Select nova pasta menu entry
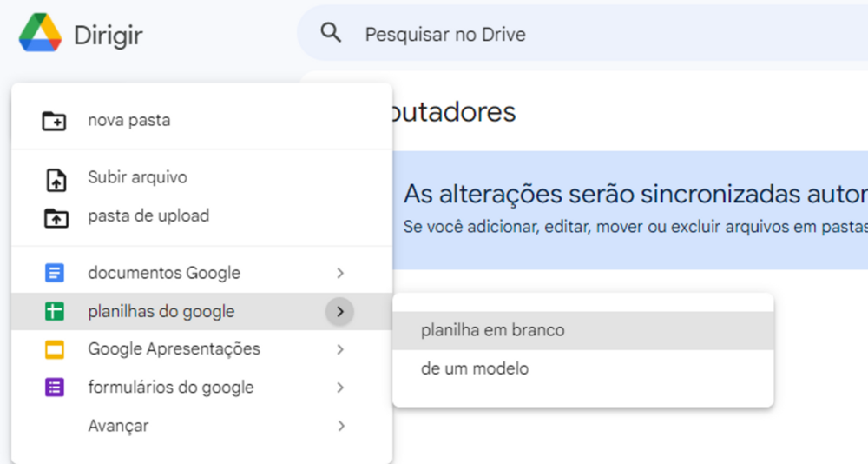Image resolution: width=868 pixels, height=464 pixels. [201, 120]
